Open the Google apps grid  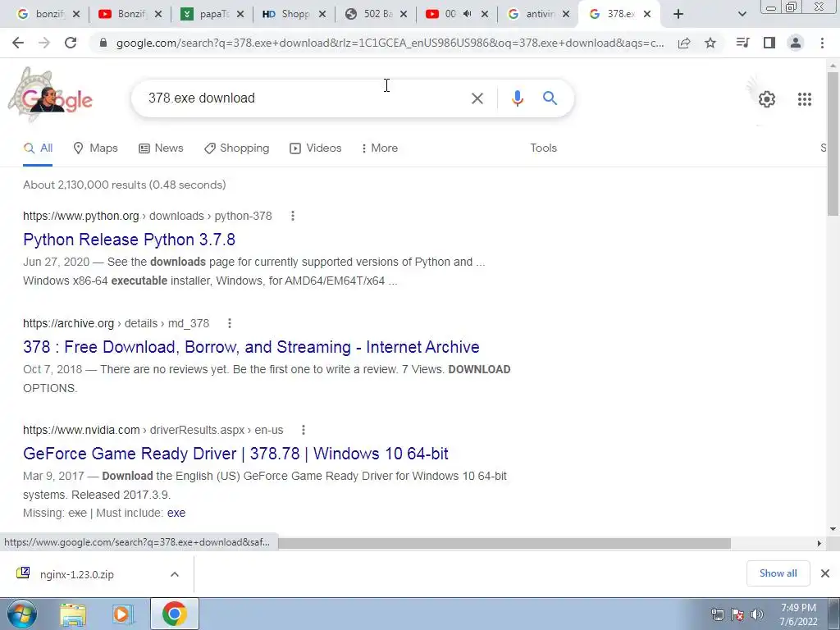click(x=805, y=99)
